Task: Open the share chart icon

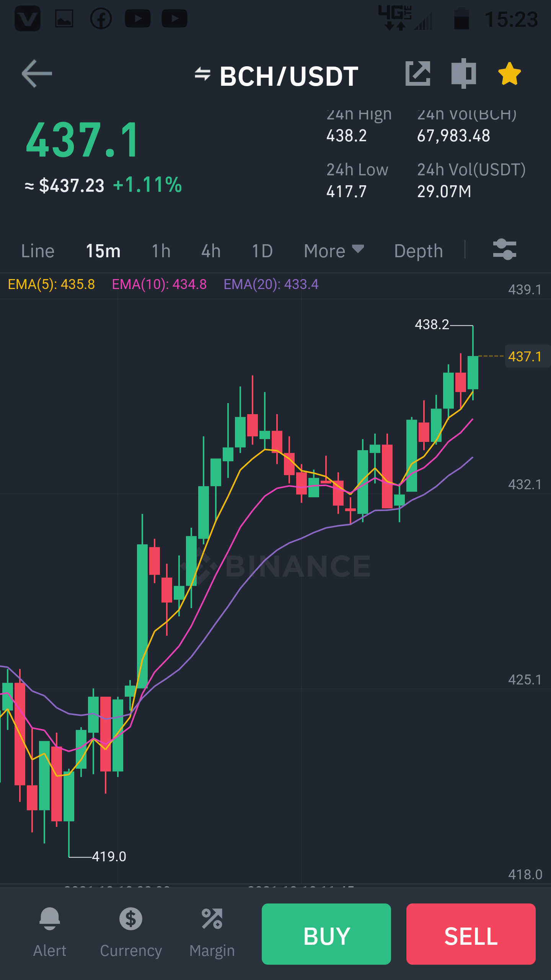Action: [x=418, y=73]
